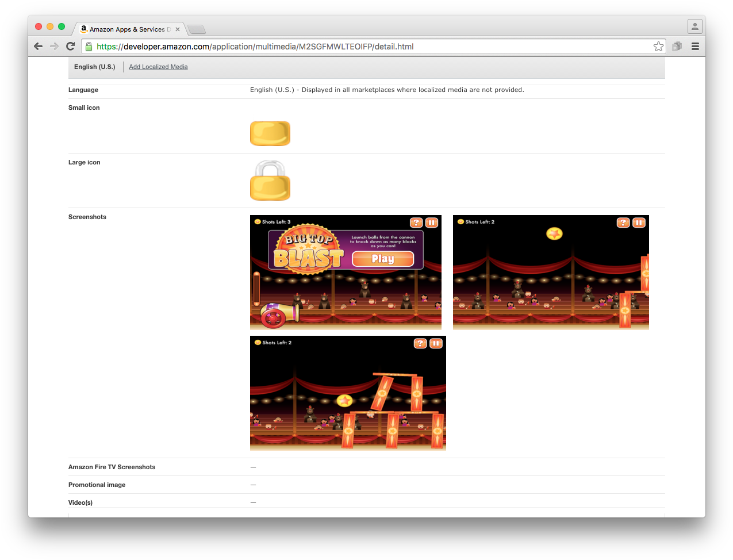The height and width of the screenshot is (560, 733).
Task: Click the browser back navigation arrow
Action: (x=38, y=47)
